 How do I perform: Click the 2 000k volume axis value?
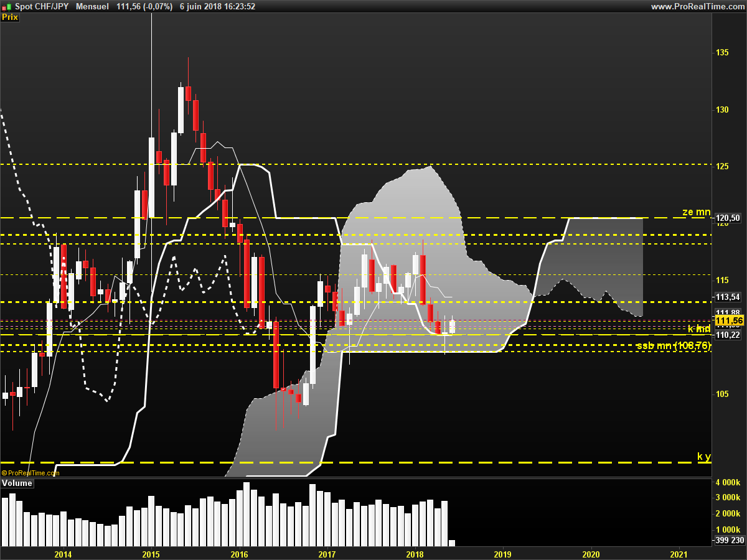coord(728,513)
